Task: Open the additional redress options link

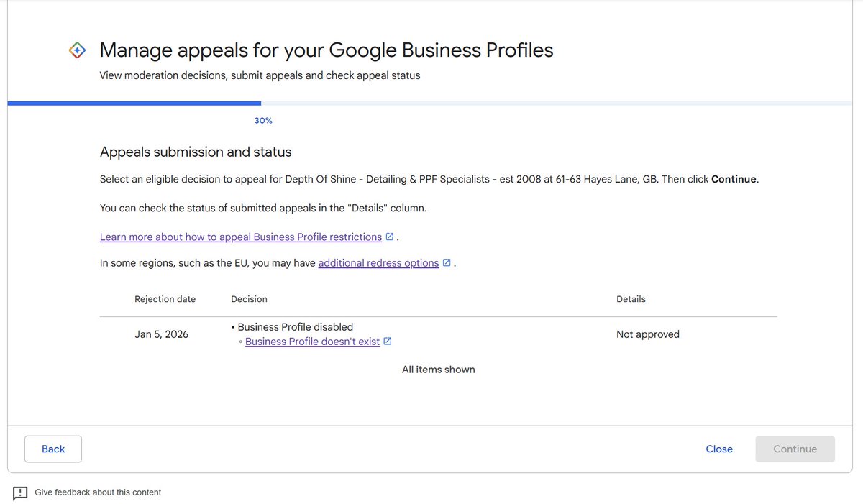Action: point(378,263)
